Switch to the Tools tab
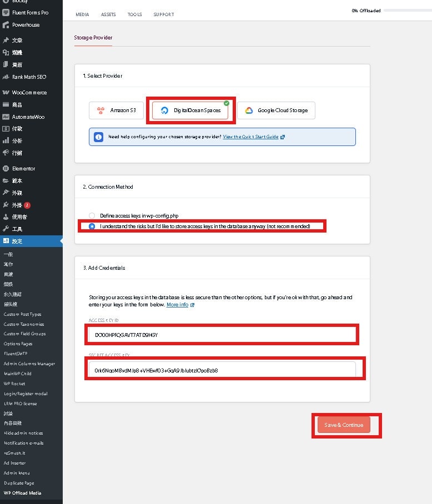Viewport: 432px width, 504px height. 134,14
